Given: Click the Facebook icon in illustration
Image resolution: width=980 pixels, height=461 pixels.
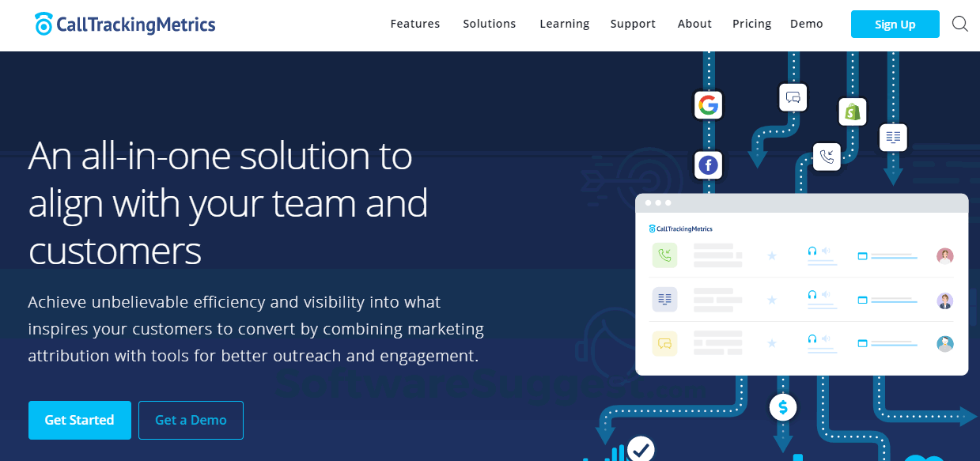Looking at the screenshot, I should pyautogui.click(x=709, y=165).
